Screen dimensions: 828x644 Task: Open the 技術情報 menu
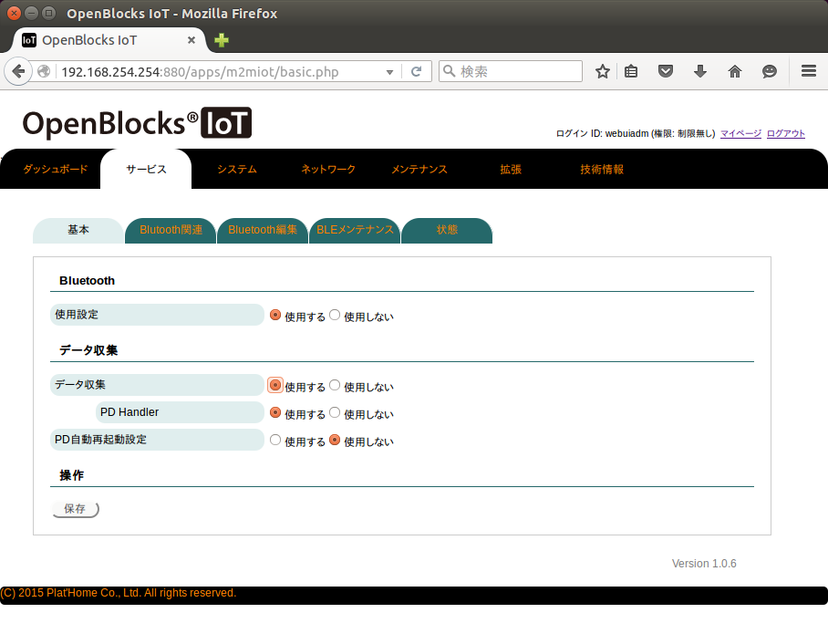pyautogui.click(x=602, y=169)
